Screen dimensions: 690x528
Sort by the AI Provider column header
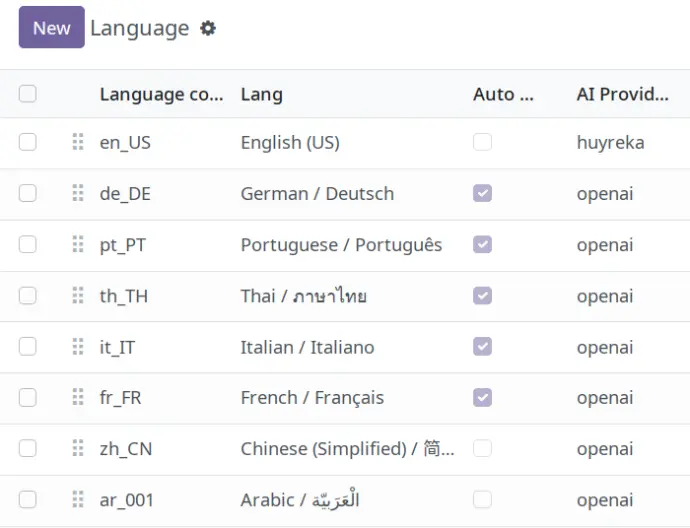coord(623,94)
